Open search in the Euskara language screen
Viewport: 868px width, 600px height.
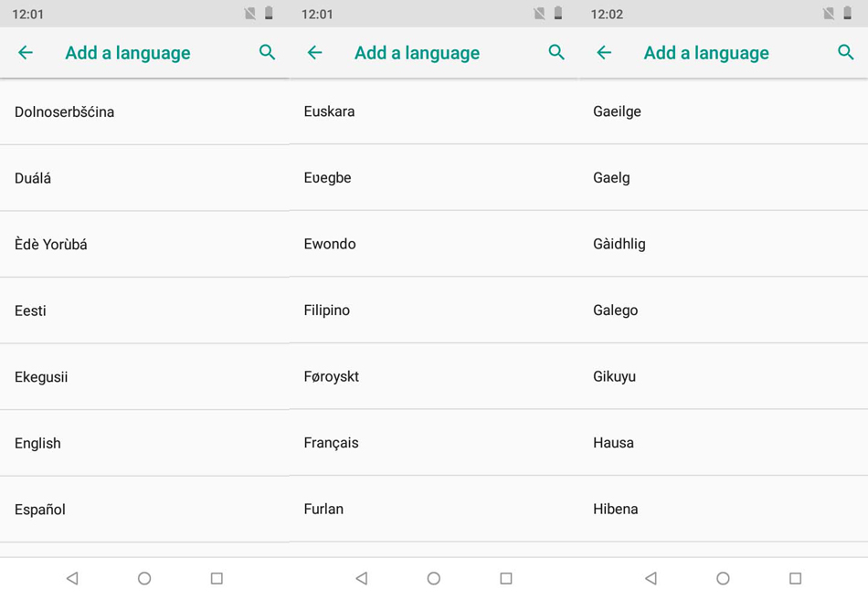click(x=556, y=53)
